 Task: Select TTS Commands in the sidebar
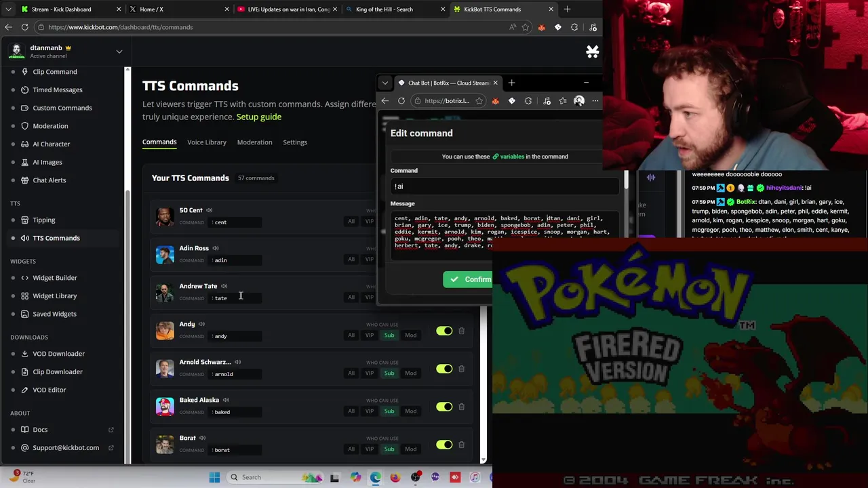[x=56, y=238]
